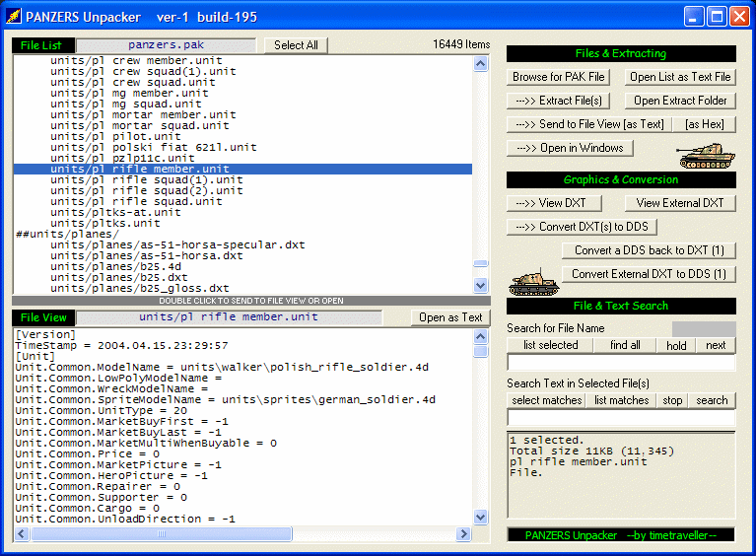Click hold button

click(x=676, y=345)
